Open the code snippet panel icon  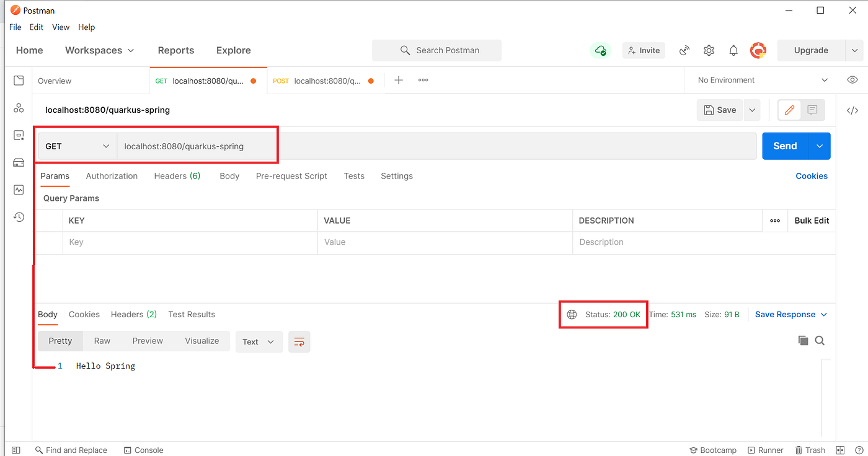852,111
